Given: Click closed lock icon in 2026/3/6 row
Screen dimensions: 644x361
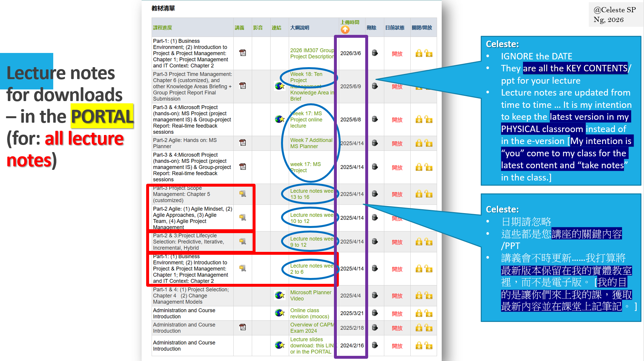Looking at the screenshot, I should pos(419,53).
